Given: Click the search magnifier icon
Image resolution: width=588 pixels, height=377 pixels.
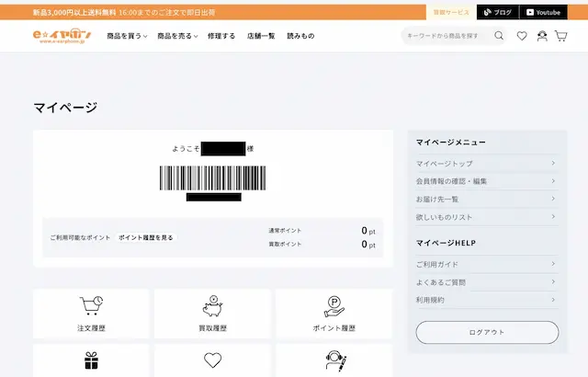Looking at the screenshot, I should point(499,36).
